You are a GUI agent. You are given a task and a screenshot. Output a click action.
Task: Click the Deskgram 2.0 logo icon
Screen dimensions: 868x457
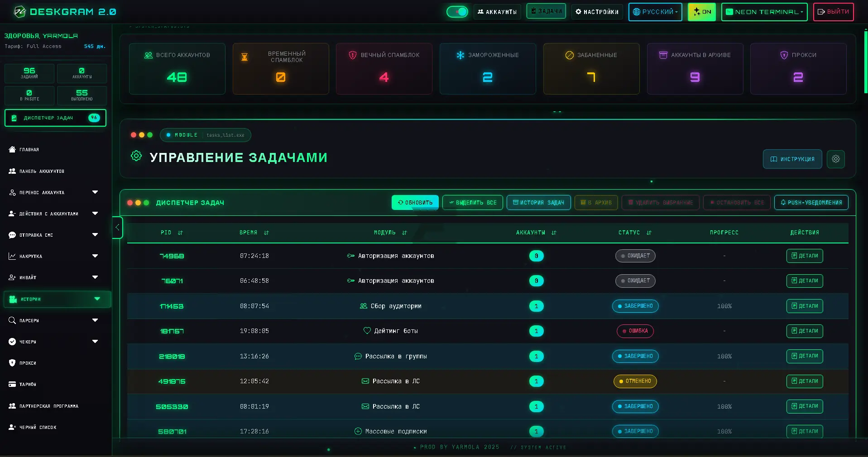coord(19,12)
